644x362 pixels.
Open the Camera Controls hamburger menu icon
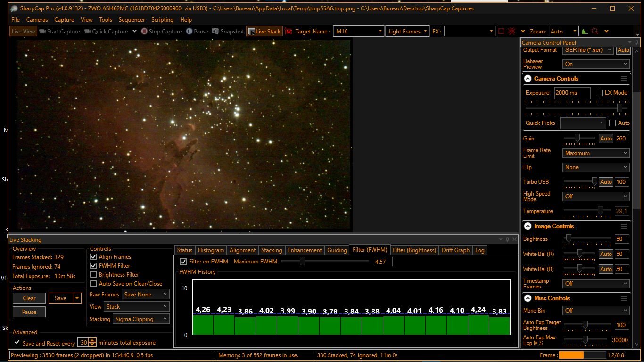(x=624, y=79)
